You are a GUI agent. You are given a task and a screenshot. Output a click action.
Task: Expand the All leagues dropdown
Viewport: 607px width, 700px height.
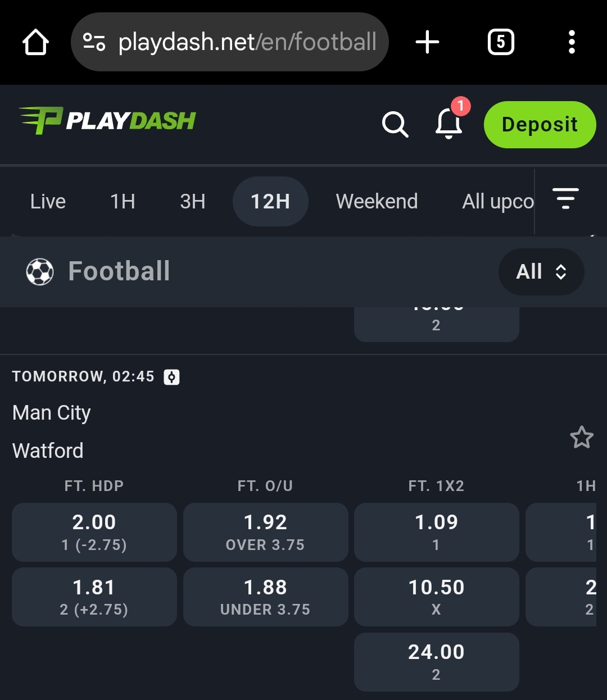[541, 272]
